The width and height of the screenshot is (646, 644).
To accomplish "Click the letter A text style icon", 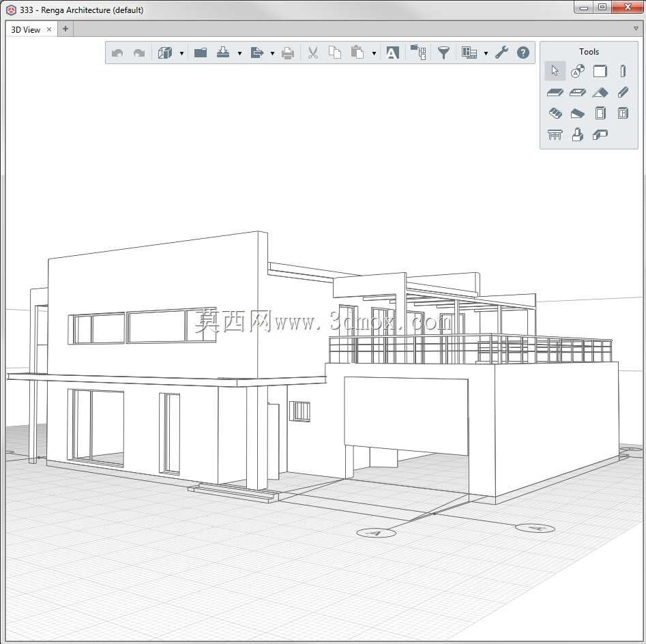I will pos(392,53).
